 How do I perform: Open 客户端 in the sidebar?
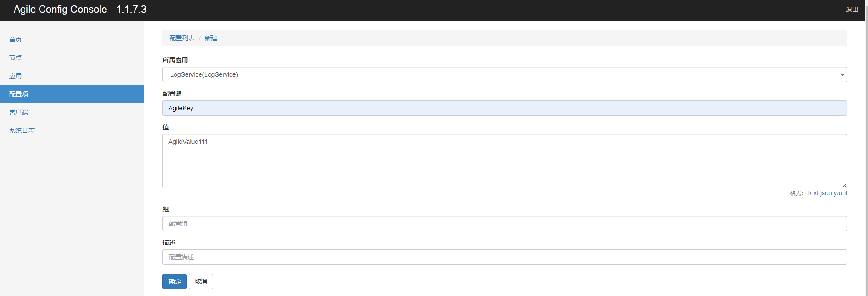pyautogui.click(x=19, y=112)
